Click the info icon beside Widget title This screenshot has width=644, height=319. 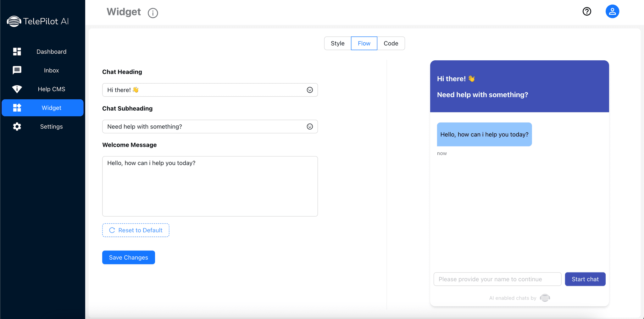153,13
